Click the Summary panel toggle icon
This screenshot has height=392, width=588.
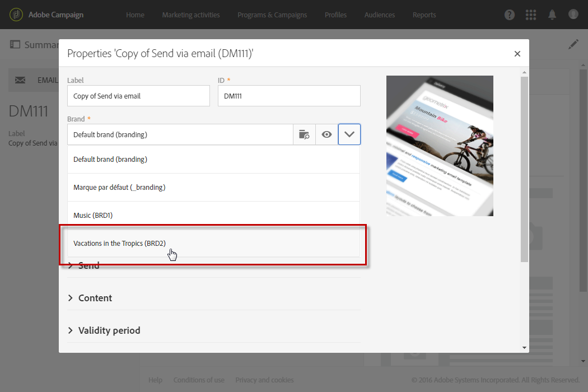click(15, 45)
